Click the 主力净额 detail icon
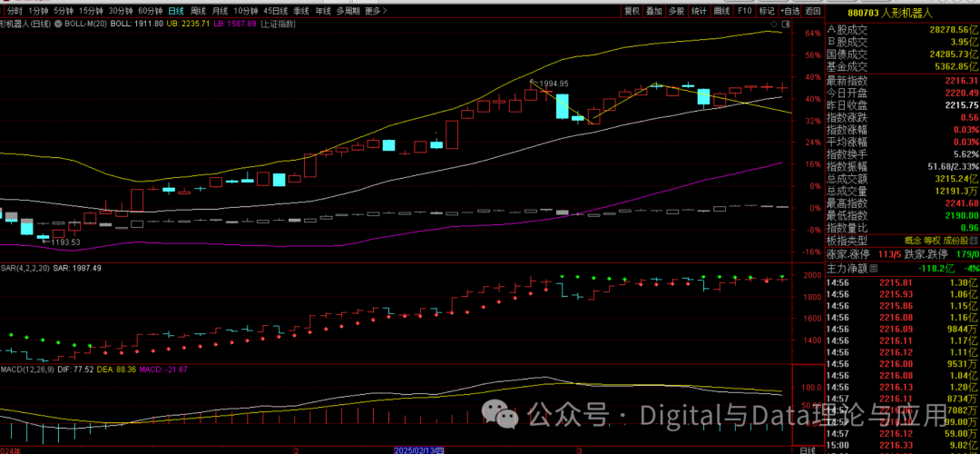The image size is (980, 454). [873, 268]
